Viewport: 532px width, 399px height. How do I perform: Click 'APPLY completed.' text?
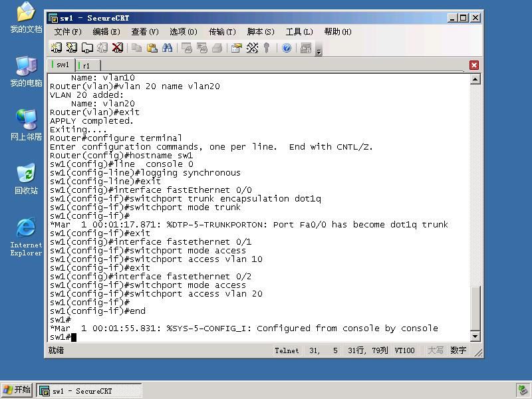pyautogui.click(x=92, y=121)
